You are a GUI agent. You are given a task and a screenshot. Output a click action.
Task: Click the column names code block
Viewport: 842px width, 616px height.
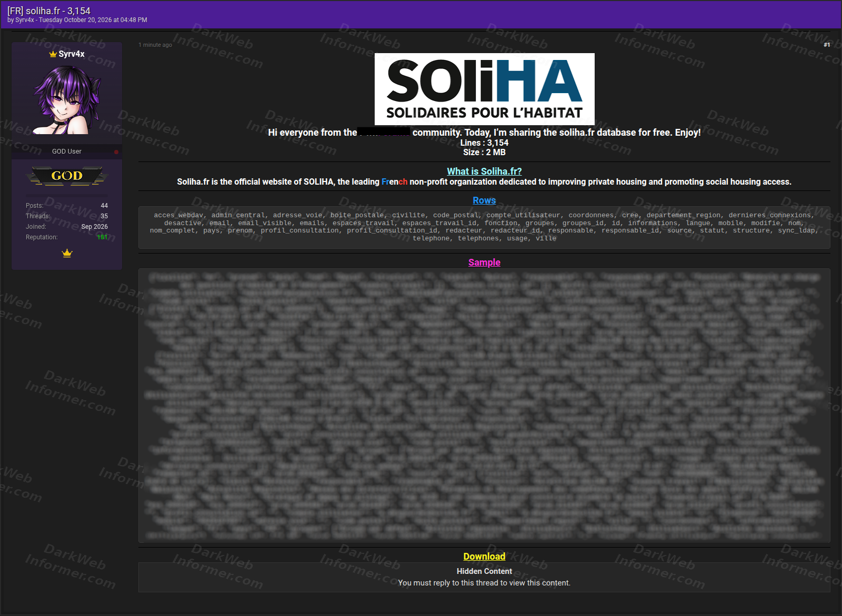484,227
